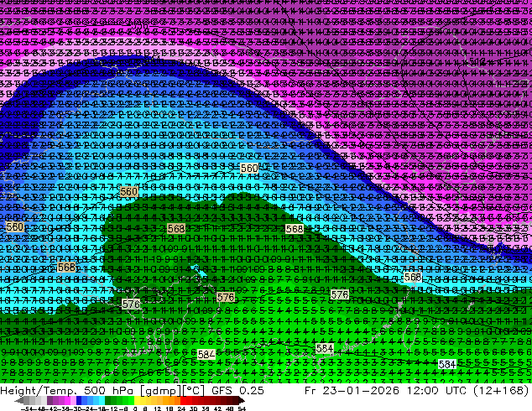Viewport: 532px width, 411px height.
Task: Click the date Fr 23-01-2026
Action: point(352,390)
